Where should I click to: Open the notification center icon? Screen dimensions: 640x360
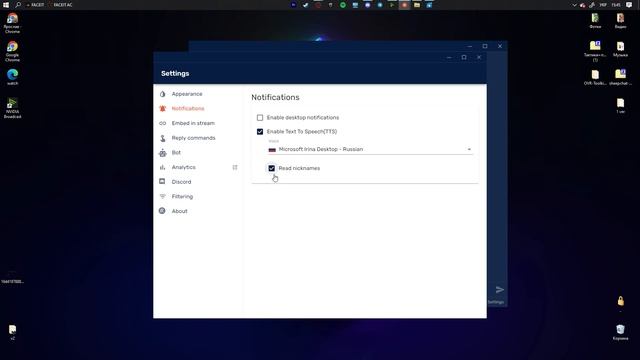[629, 5]
